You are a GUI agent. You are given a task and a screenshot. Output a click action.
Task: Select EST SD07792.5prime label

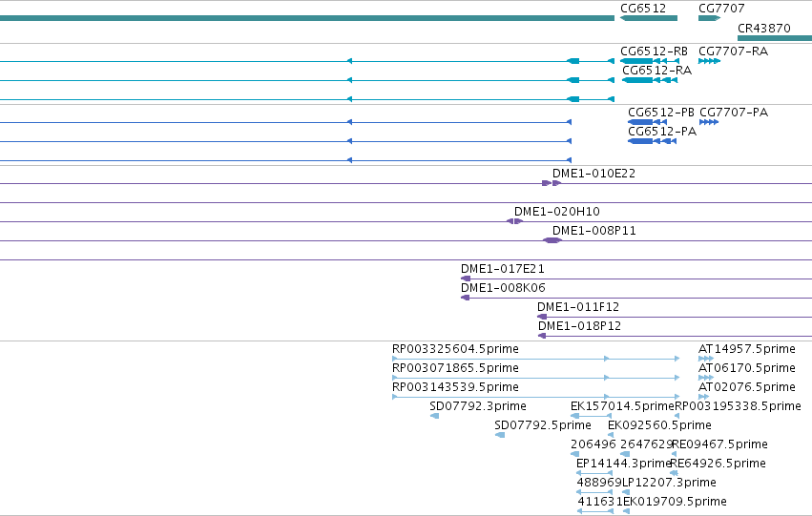pos(543,426)
